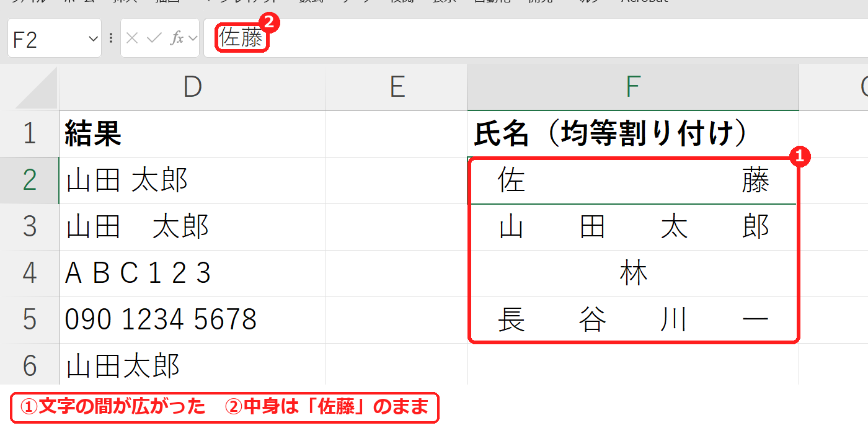Select row 1 by its row header
Viewport: 868px width, 428px height.
29,134
